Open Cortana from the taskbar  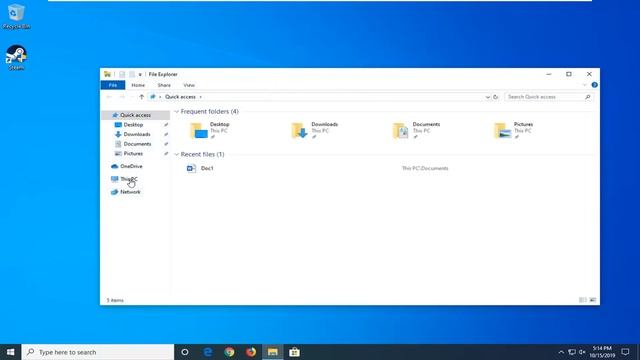[x=184, y=352]
